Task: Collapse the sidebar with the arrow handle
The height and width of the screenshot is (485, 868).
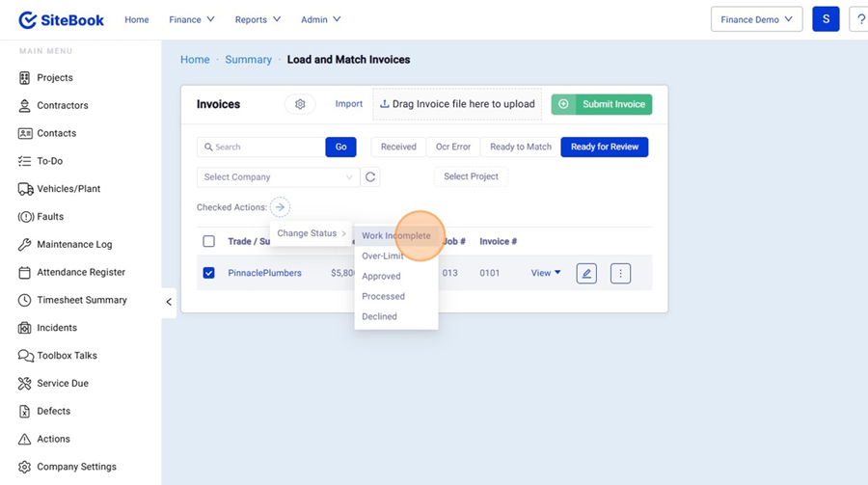Action: [169, 302]
